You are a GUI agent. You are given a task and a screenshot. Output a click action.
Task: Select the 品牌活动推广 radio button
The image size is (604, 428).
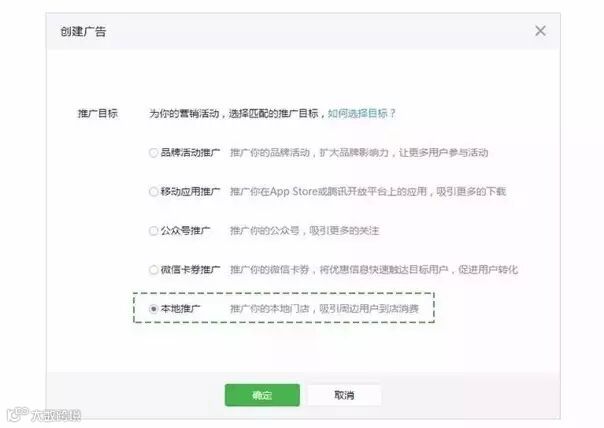click(x=153, y=153)
